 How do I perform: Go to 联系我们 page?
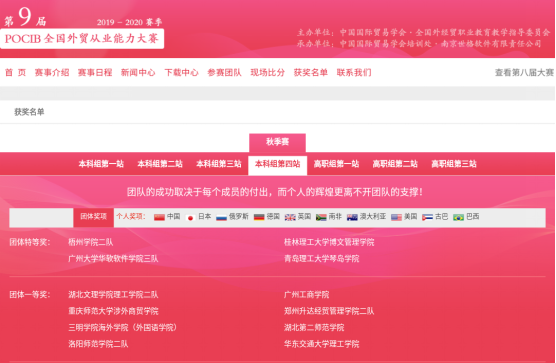coord(354,73)
